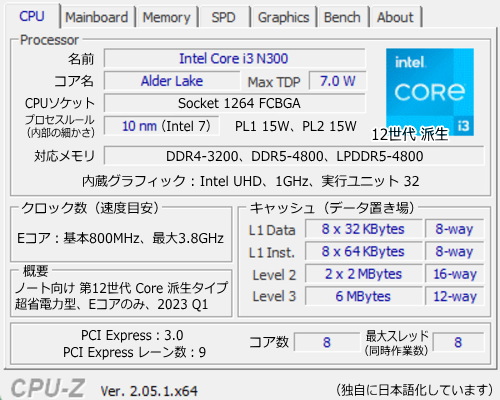
Task: Click the L1 Data 8 x 32 KBytes value
Action: 363,229
